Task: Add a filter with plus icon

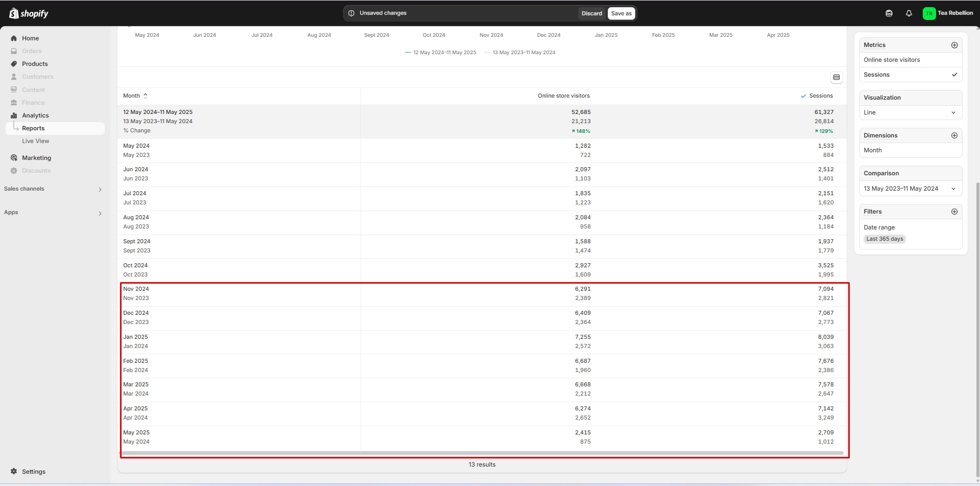Action: 954,212
